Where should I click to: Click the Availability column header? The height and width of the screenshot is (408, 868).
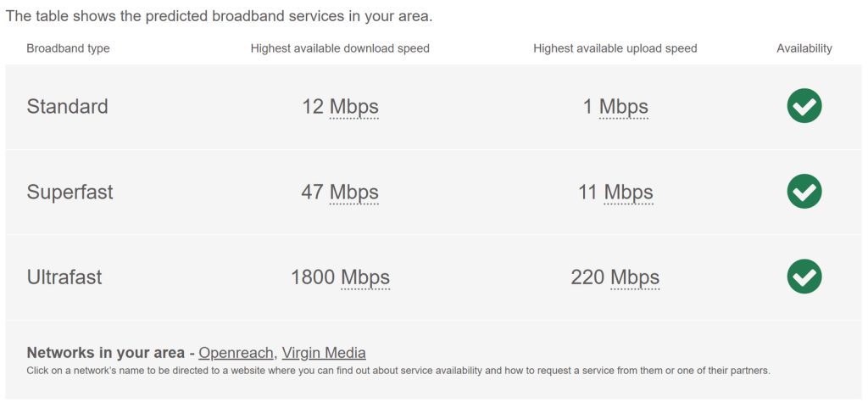804,48
